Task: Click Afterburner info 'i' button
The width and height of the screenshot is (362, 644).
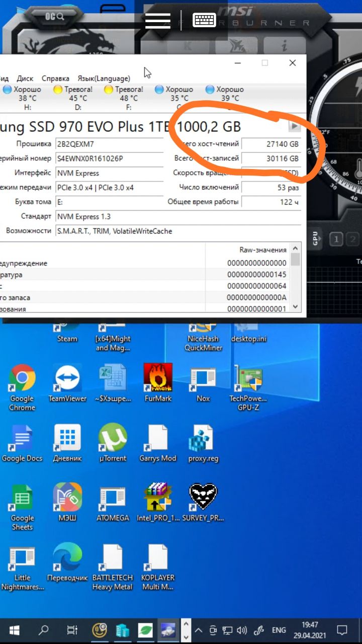Action: 284,46
